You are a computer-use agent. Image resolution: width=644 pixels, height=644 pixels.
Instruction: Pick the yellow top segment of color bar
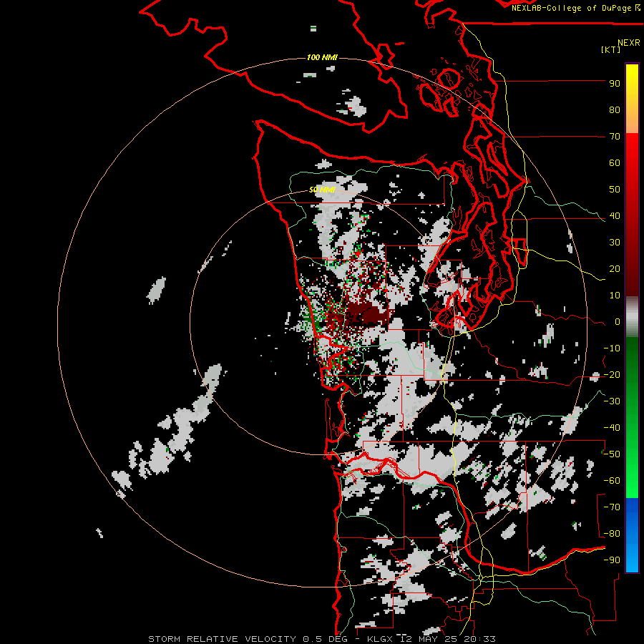(x=632, y=99)
